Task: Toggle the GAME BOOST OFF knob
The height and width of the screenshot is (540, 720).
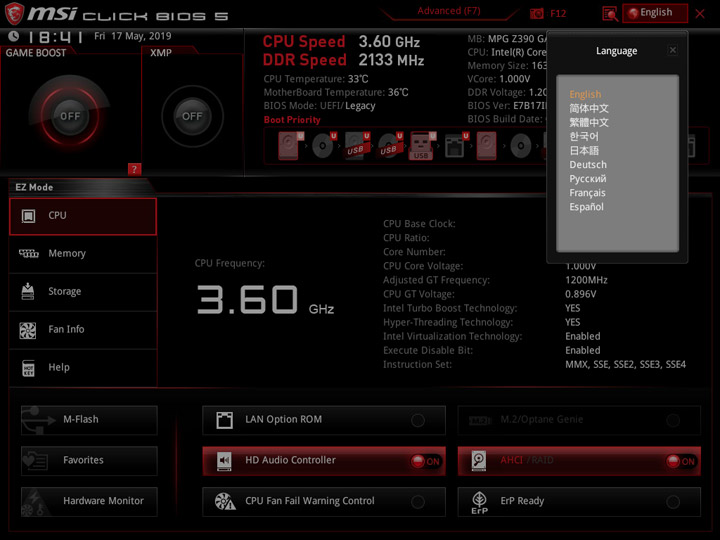Action: pos(70,116)
